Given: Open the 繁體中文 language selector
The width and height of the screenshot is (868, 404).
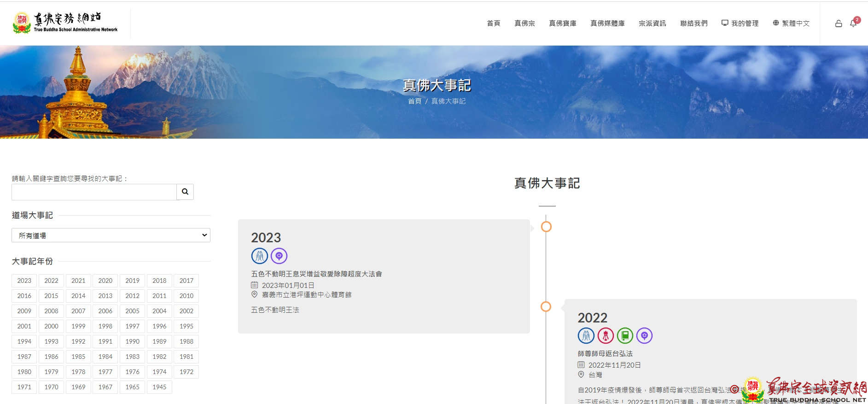Looking at the screenshot, I should (x=791, y=23).
